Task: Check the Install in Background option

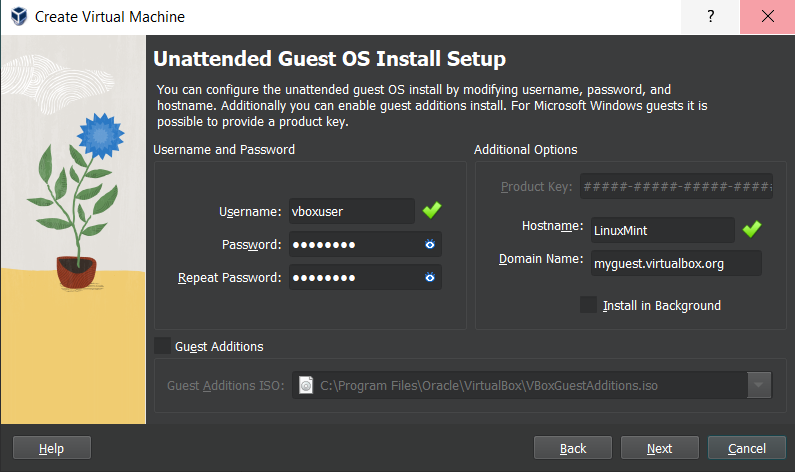Action: tap(588, 305)
